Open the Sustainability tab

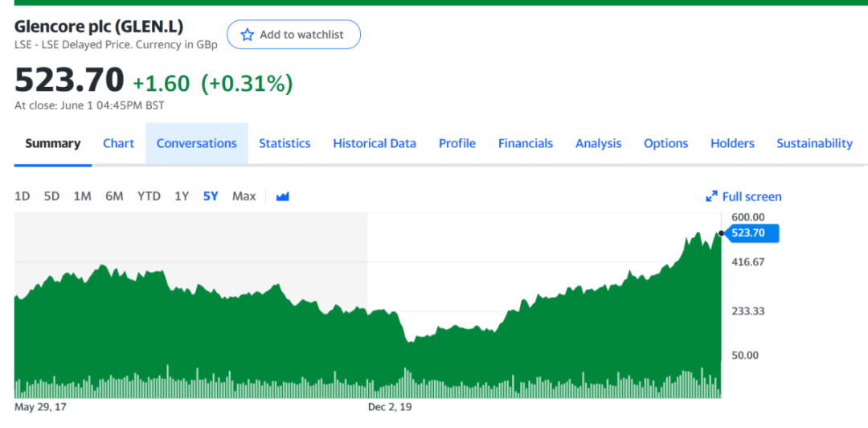814,143
